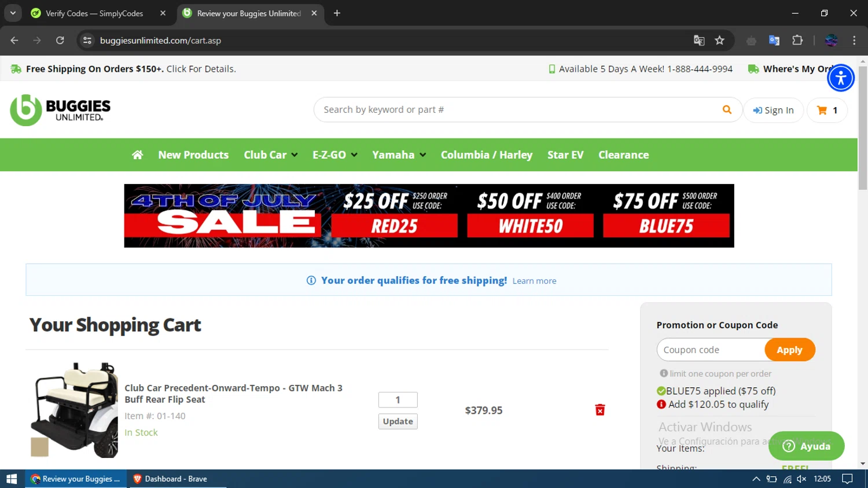Viewport: 868px width, 488px height.
Task: Click the search by keyword field
Action: click(518, 109)
